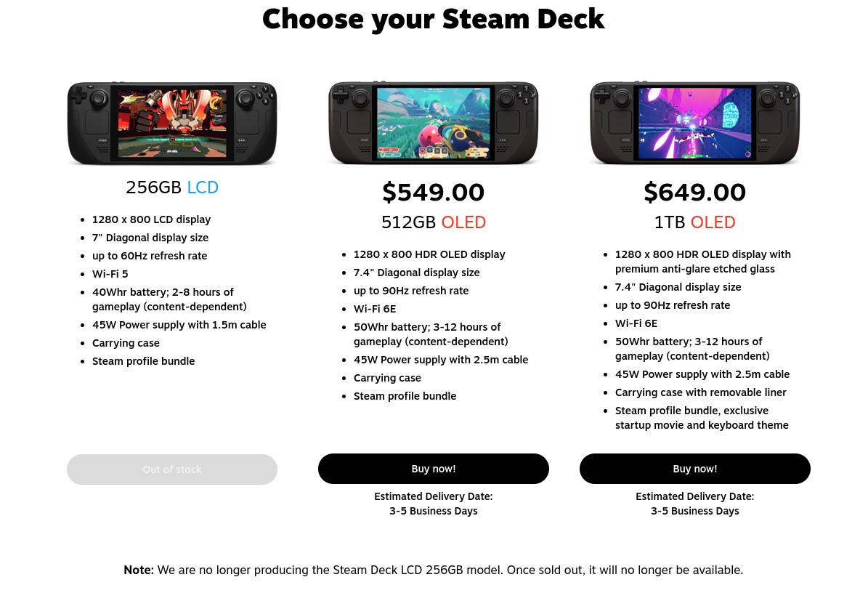Screen dimensions: 868x593
Task: Click the $549.00 price
Action: coord(434,193)
